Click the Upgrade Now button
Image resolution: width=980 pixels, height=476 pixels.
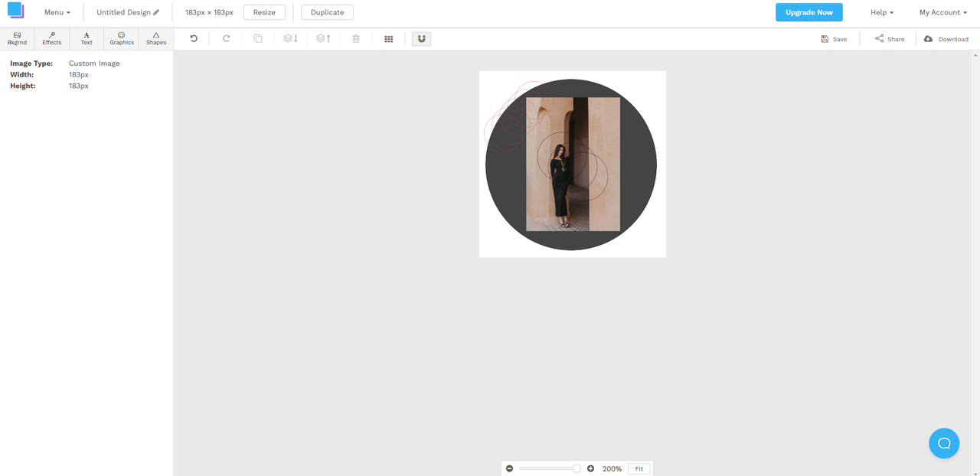809,12
